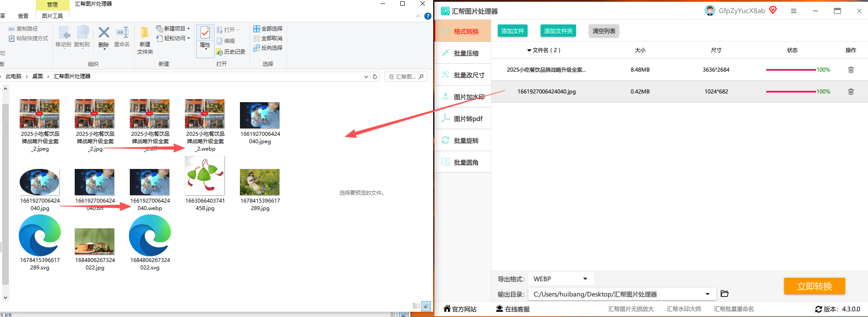Open output folder browse icon
Viewport: 868px width, 317px height.
(724, 294)
